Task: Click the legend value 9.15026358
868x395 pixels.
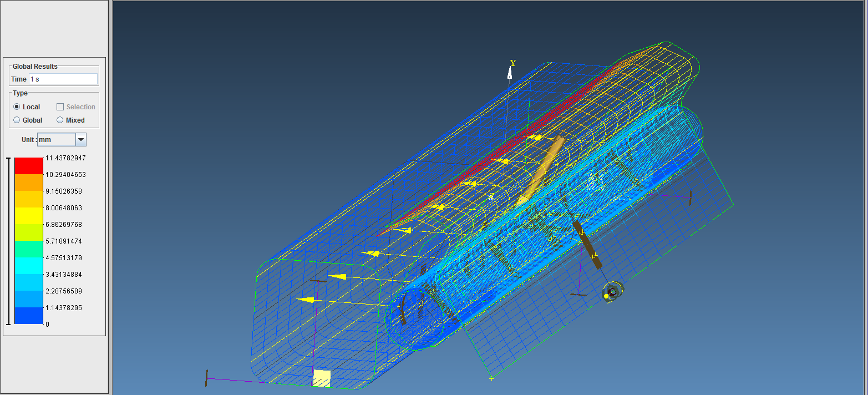Action: 64,191
